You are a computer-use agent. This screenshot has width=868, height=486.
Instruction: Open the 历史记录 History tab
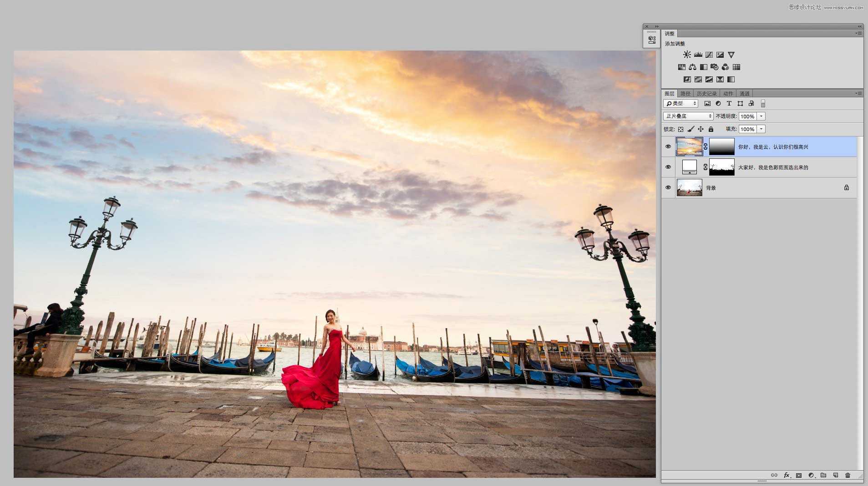pyautogui.click(x=707, y=93)
